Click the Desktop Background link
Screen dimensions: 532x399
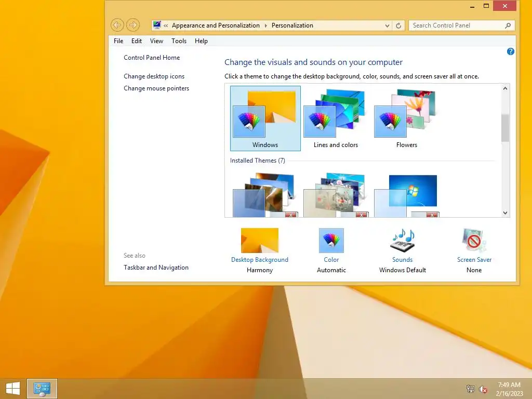(x=260, y=260)
